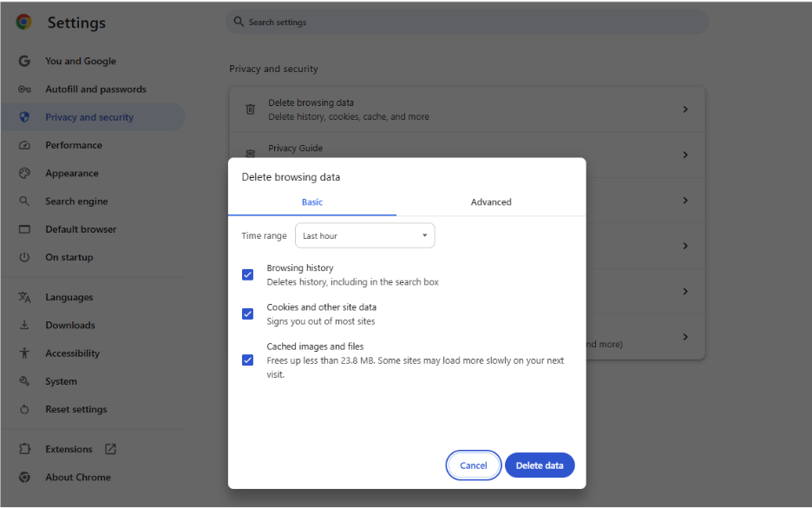This screenshot has width=812, height=508.
Task: Click the About Chrome logo icon
Action: [24, 477]
